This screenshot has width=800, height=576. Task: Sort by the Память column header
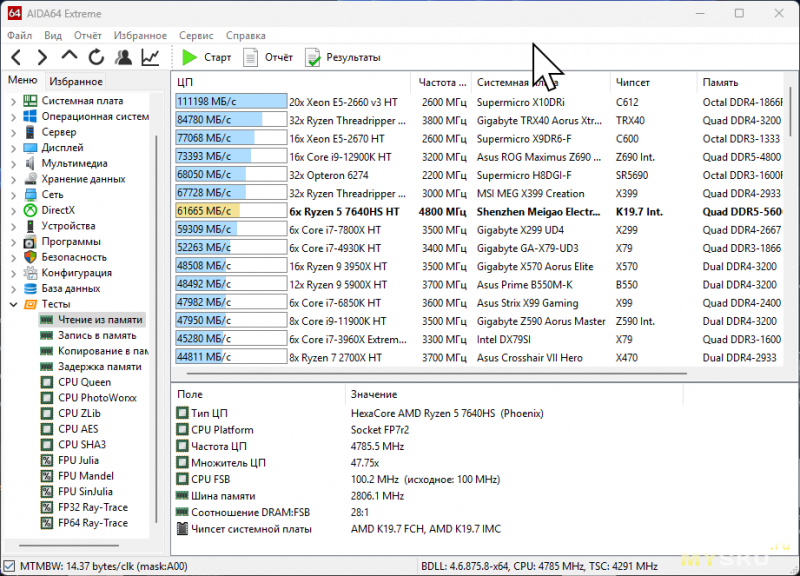740,82
